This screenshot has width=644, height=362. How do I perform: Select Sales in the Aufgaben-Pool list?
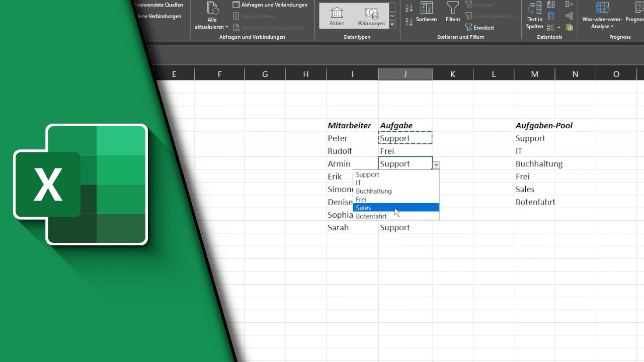tap(534, 189)
